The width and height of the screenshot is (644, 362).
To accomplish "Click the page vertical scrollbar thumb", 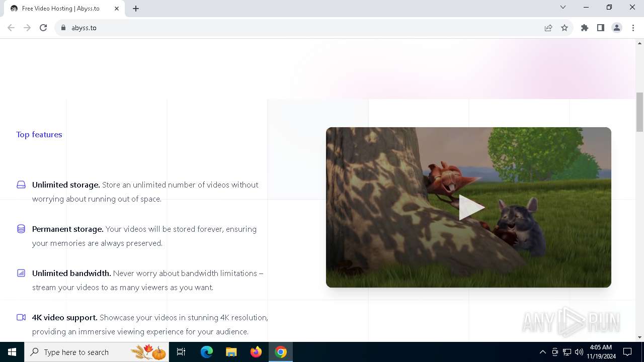I will (x=639, y=112).
